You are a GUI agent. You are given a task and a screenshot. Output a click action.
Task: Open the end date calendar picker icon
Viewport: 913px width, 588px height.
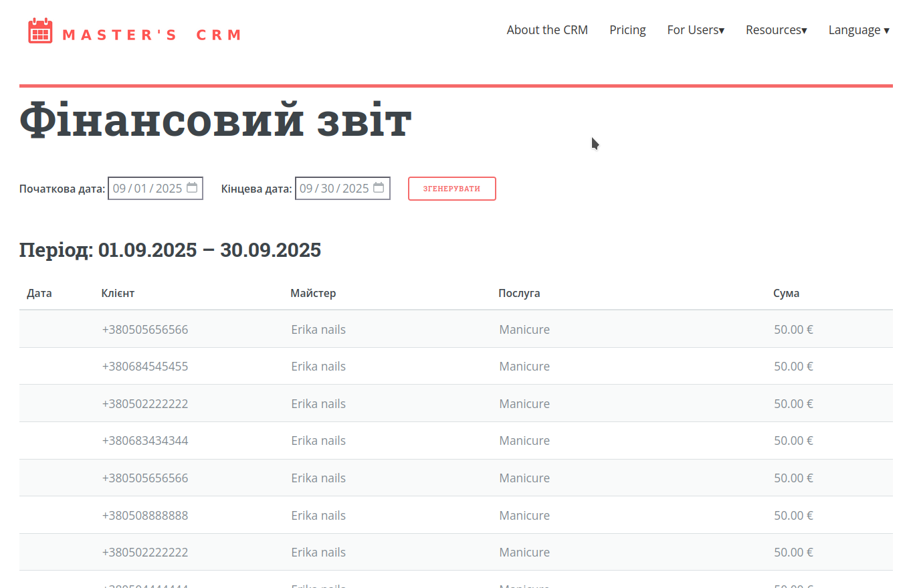(x=379, y=188)
